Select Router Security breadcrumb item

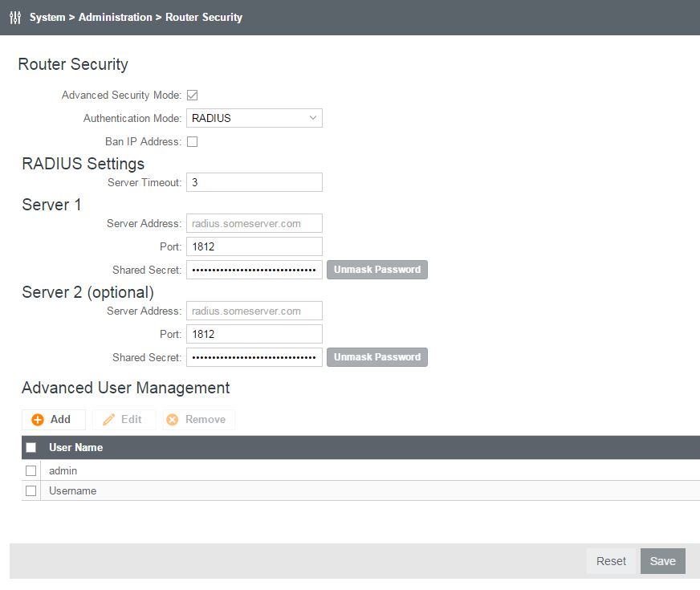pos(204,18)
